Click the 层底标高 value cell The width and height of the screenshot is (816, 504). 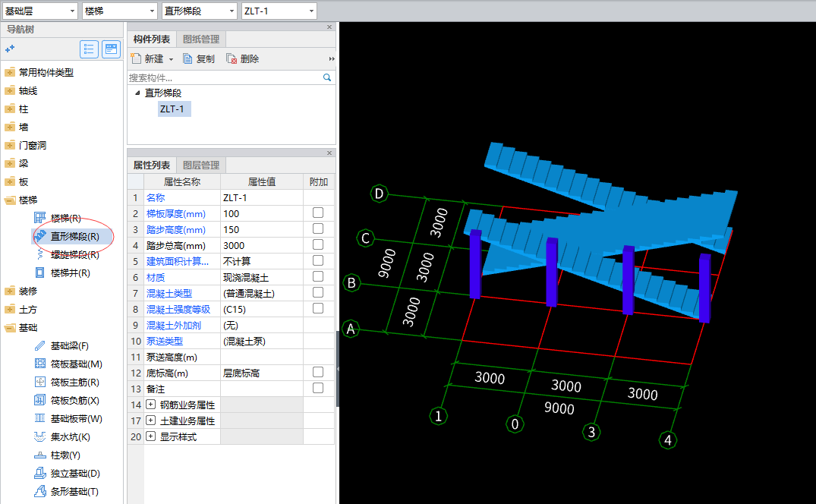pos(262,373)
